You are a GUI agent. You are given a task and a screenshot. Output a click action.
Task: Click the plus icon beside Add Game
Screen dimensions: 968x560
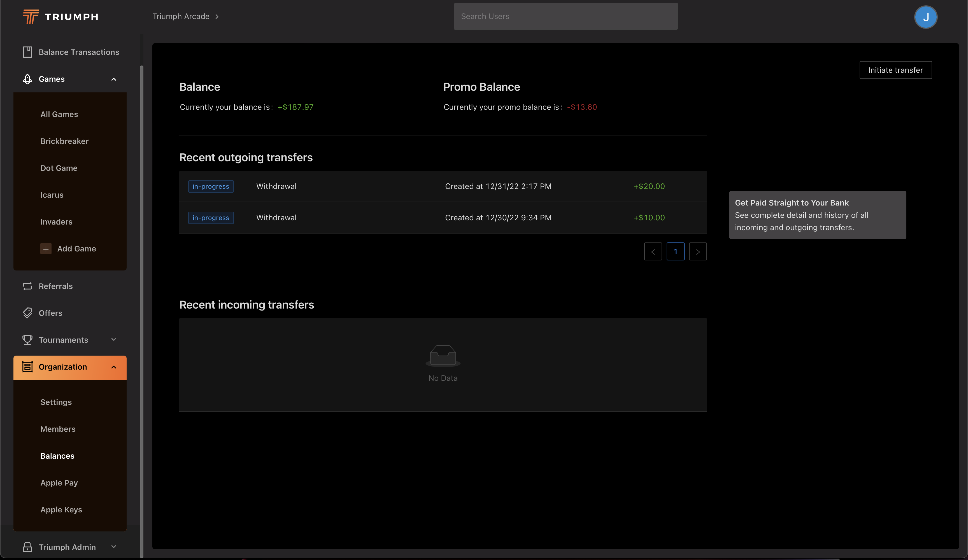tap(46, 249)
